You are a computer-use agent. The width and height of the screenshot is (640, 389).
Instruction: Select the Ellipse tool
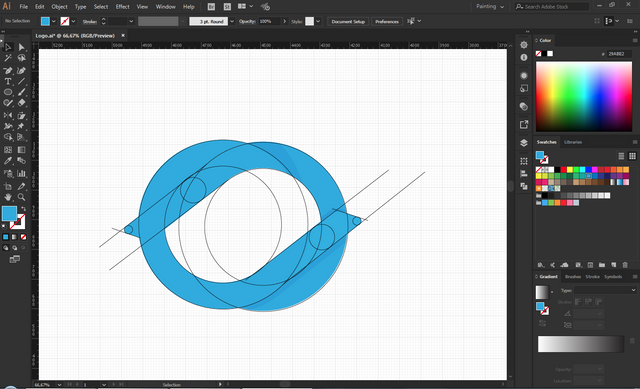8,92
